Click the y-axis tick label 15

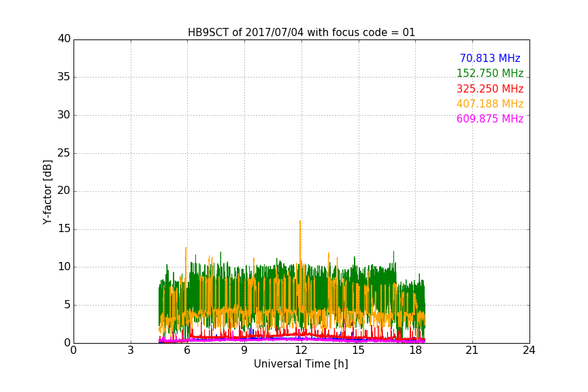[64, 229]
